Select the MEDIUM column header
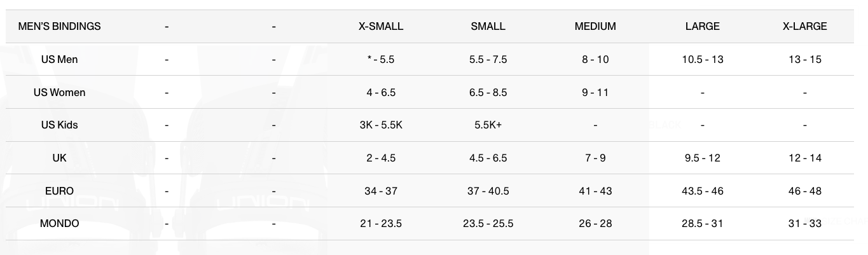This screenshot has width=868, height=255. coord(595,27)
